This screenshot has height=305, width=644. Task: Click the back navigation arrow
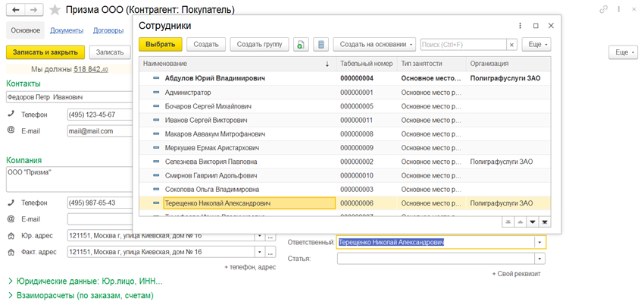pyautogui.click(x=15, y=10)
